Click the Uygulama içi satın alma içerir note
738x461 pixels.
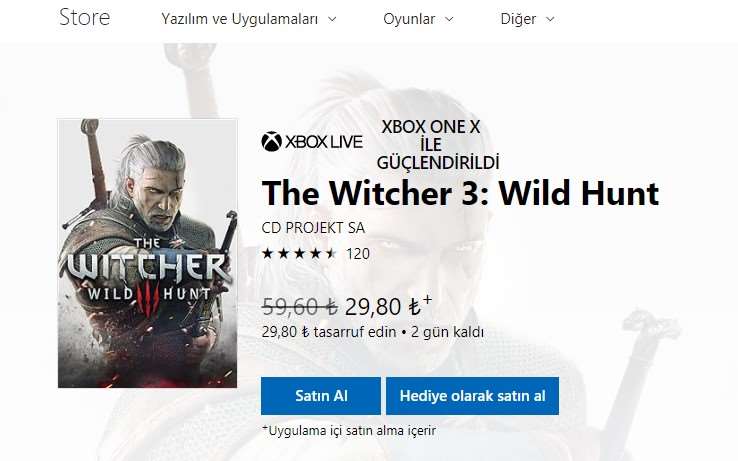[349, 430]
